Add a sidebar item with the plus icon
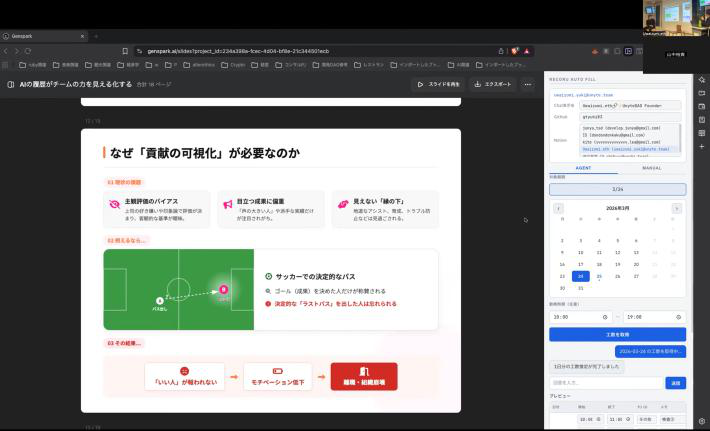This screenshot has height=431, width=710. [702, 147]
